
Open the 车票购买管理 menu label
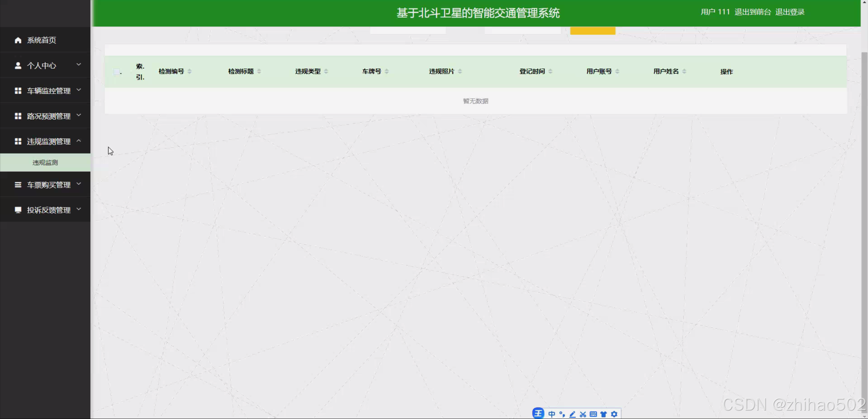coord(49,185)
